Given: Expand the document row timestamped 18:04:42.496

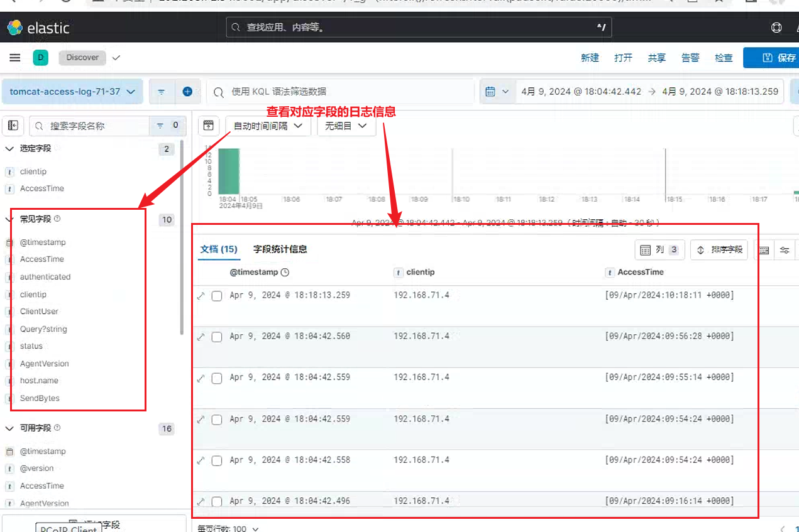Looking at the screenshot, I should (201, 501).
